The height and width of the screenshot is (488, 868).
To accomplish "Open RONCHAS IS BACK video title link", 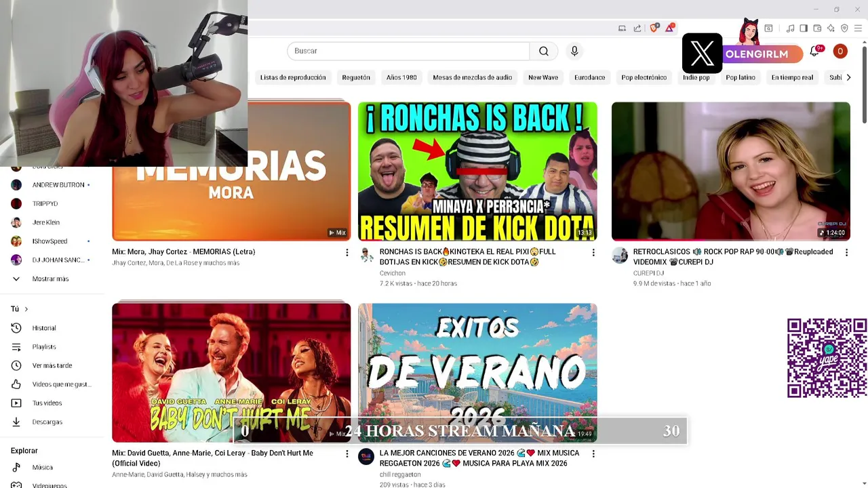I will tap(468, 257).
